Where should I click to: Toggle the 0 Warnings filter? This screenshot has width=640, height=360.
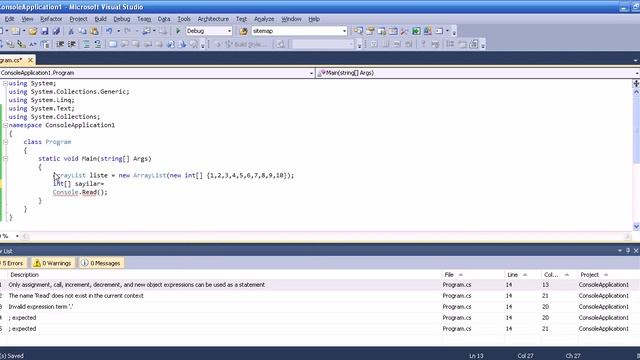pyautogui.click(x=53, y=263)
